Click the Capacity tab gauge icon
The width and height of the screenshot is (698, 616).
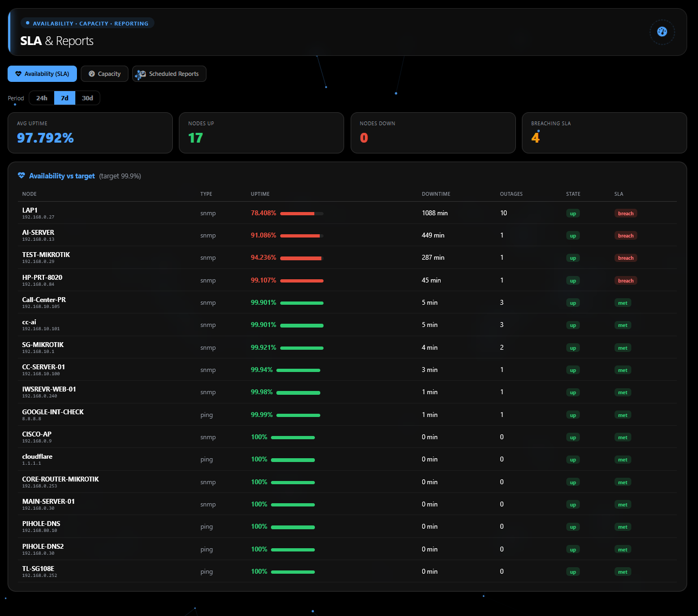pos(92,74)
